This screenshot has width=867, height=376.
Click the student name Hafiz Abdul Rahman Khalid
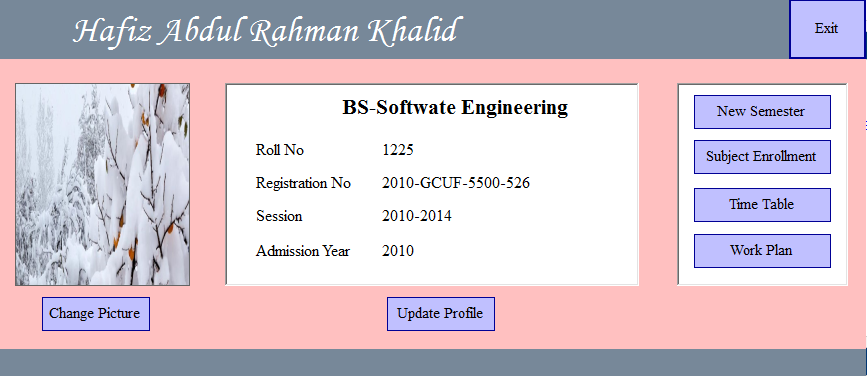pyautogui.click(x=266, y=30)
